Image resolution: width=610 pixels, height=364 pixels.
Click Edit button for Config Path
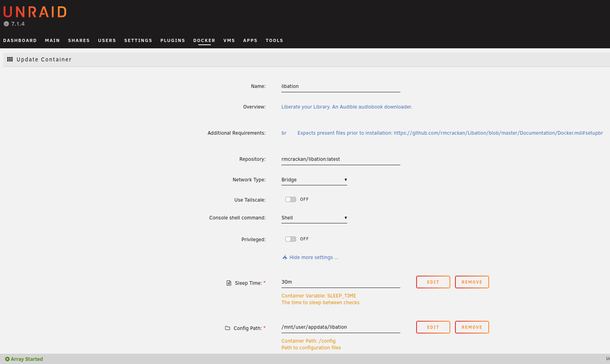(x=433, y=327)
